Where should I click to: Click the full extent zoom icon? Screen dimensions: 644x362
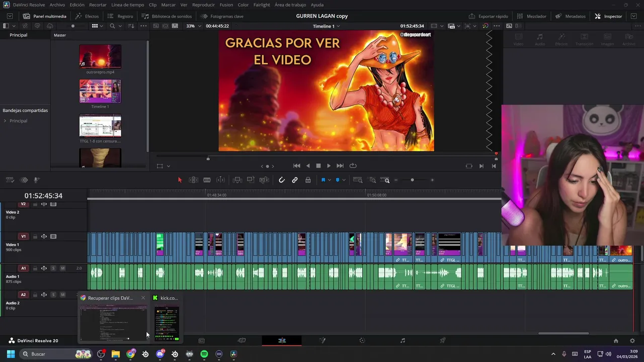pyautogui.click(x=358, y=180)
